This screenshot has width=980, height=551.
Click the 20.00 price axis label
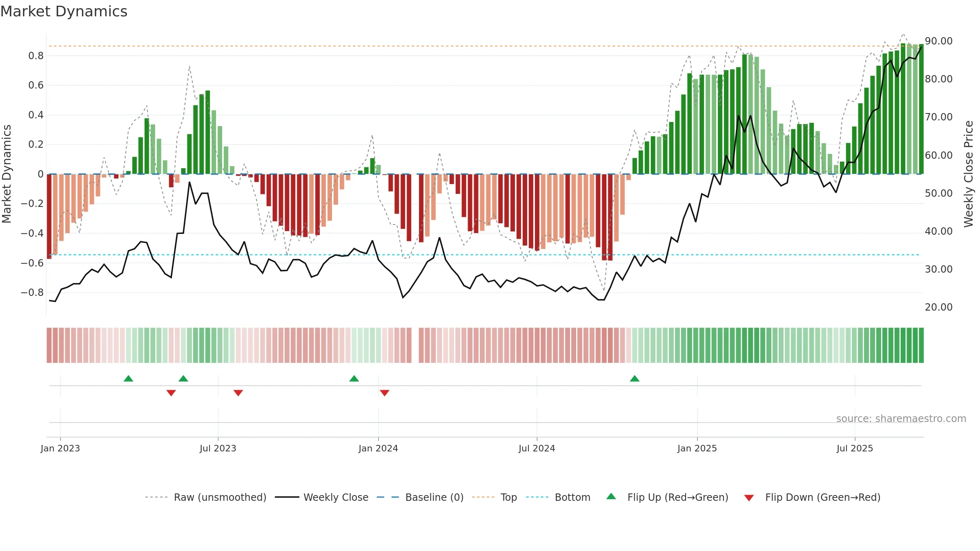point(938,307)
